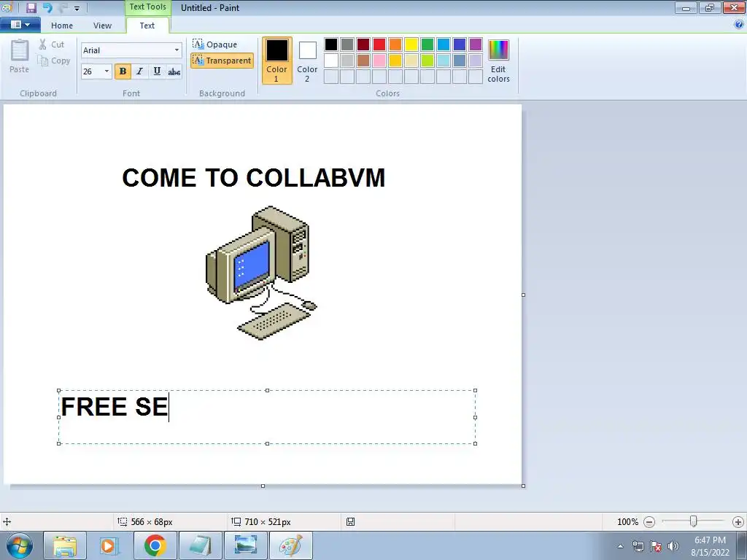747x560 pixels.
Task: Click the Redo arrow icon
Action: (x=63, y=7)
